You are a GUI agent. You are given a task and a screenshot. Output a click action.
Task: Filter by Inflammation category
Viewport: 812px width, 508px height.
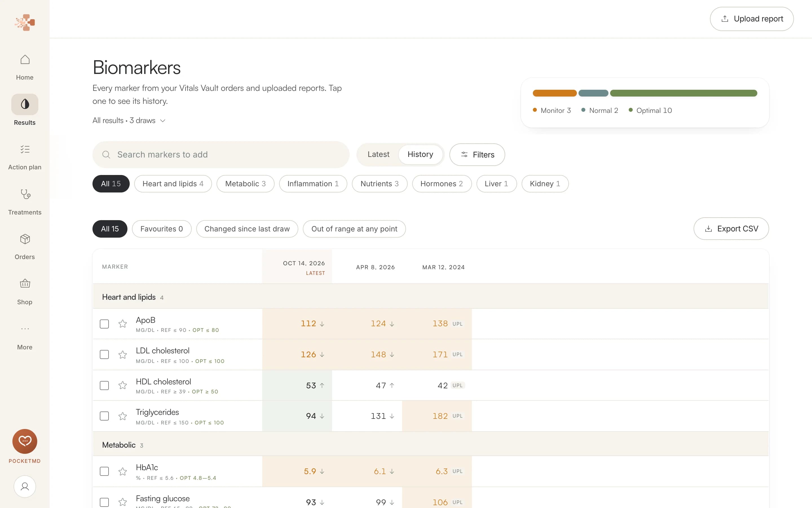(313, 184)
